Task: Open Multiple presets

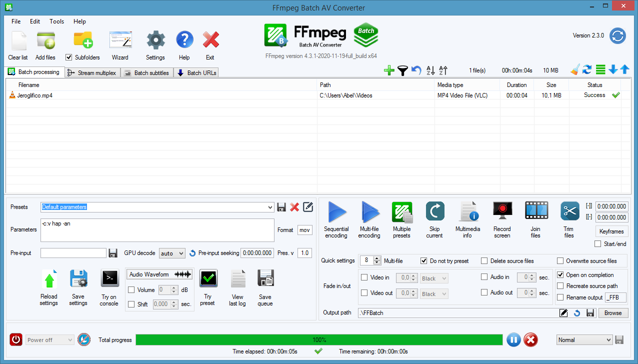Action: 402,212
